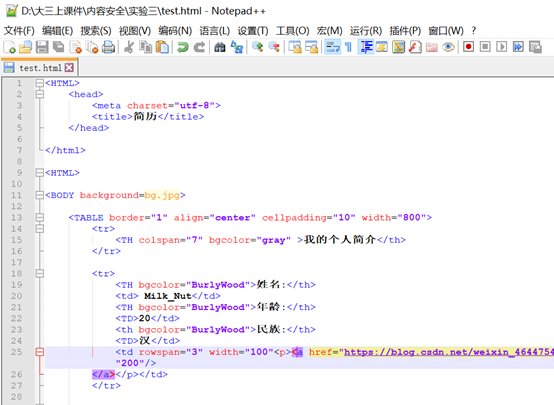Image resolution: width=554 pixels, height=405 pixels.
Task: Open the Folder as Workspace icon
Action: click(x=432, y=47)
